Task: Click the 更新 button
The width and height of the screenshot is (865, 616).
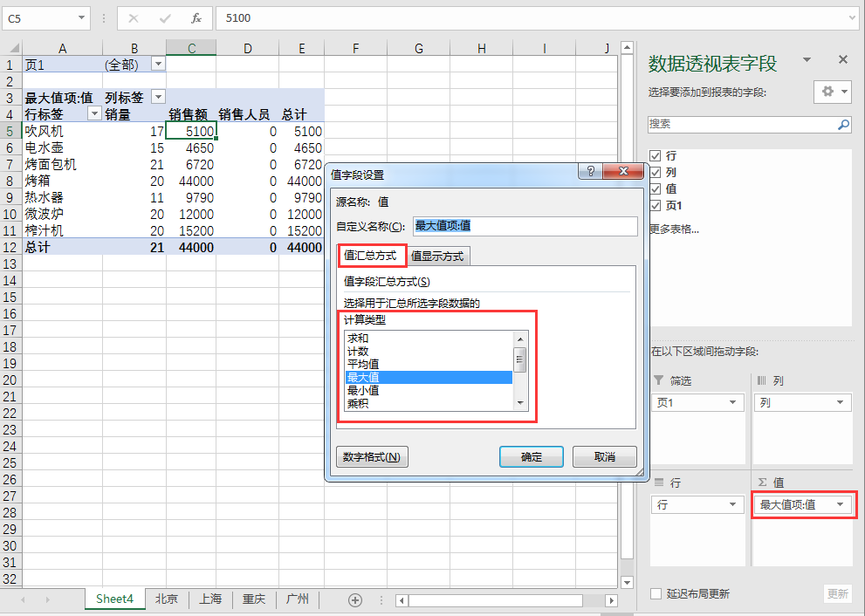Action: coord(837,593)
